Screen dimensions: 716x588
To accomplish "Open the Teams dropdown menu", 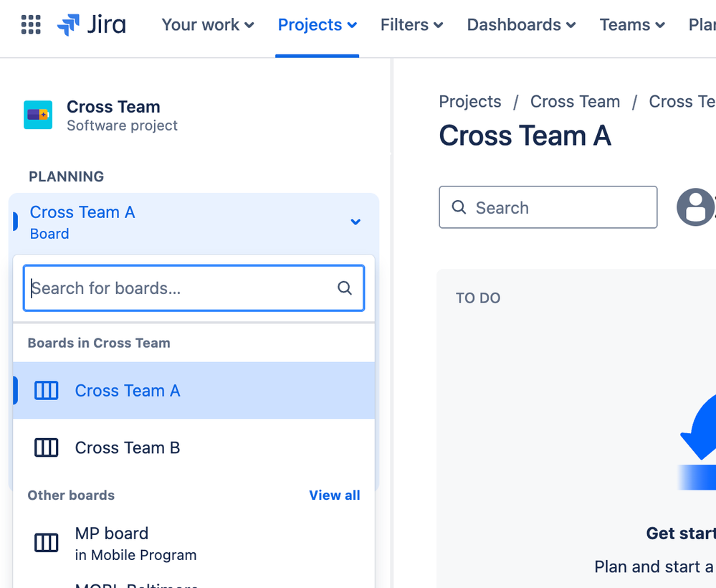I will (632, 24).
